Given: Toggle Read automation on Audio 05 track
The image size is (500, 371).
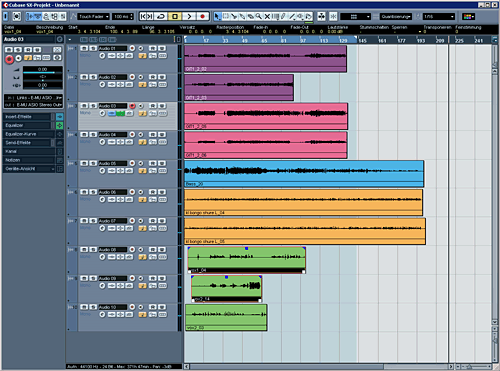Looking at the screenshot, I should pyautogui.click(x=153, y=163).
